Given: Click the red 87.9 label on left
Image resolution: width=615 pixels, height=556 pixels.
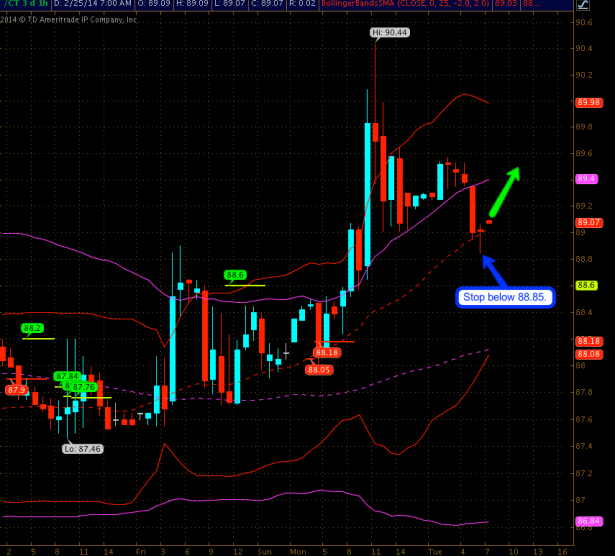Looking at the screenshot, I should pos(17,390).
